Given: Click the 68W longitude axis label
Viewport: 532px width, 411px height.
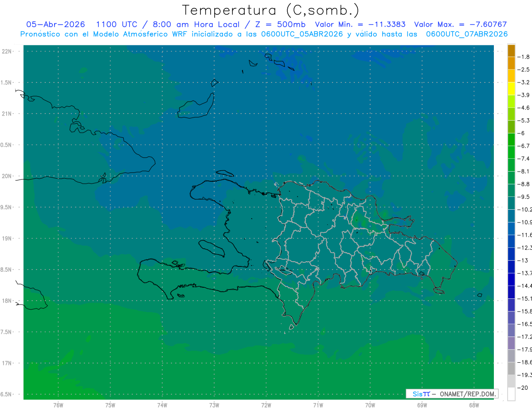Looking at the screenshot, I should point(473,405).
